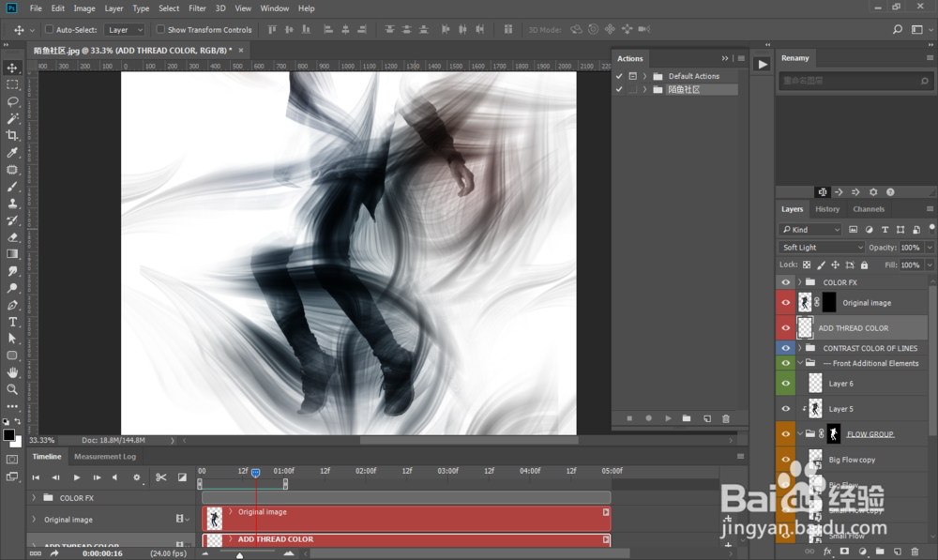Viewport: 938px width, 560px height.
Task: Open the Auto-Select Layer dropdown
Action: point(125,29)
